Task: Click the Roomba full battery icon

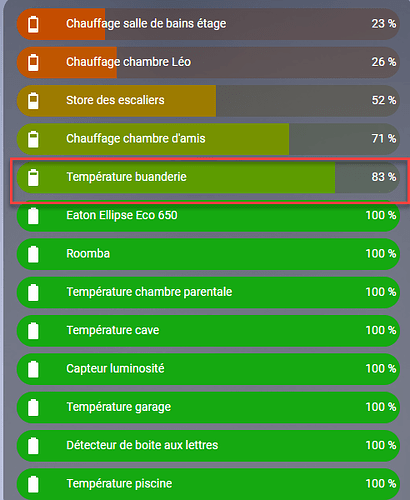Action: [x=33, y=254]
